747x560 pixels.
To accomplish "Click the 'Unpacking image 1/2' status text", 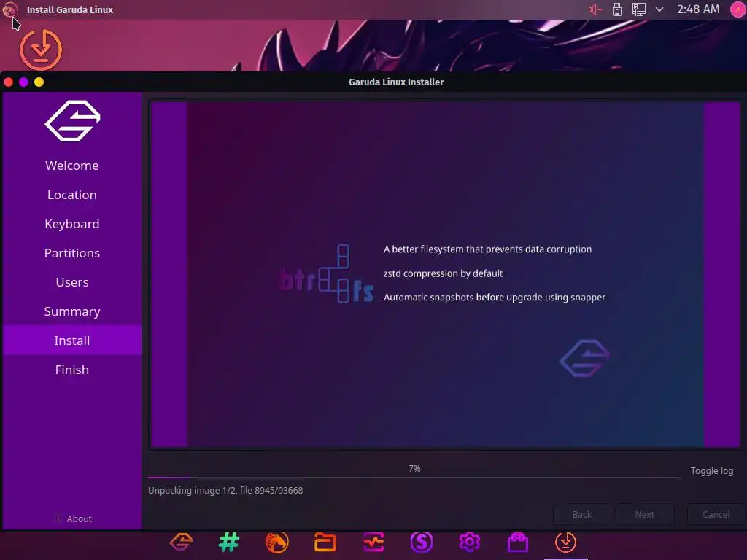I will (225, 491).
